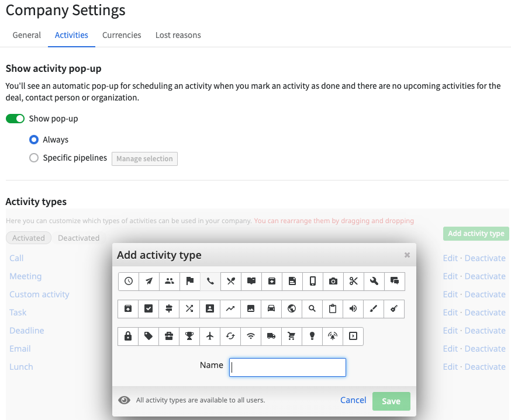511x420 pixels.
Task: Select the clock icon for the activity type
Action: pos(128,281)
